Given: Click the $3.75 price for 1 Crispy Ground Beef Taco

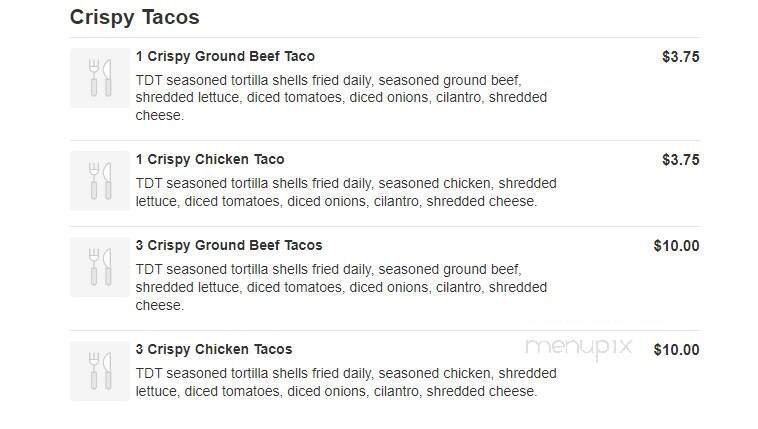Looking at the screenshot, I should point(680,57).
